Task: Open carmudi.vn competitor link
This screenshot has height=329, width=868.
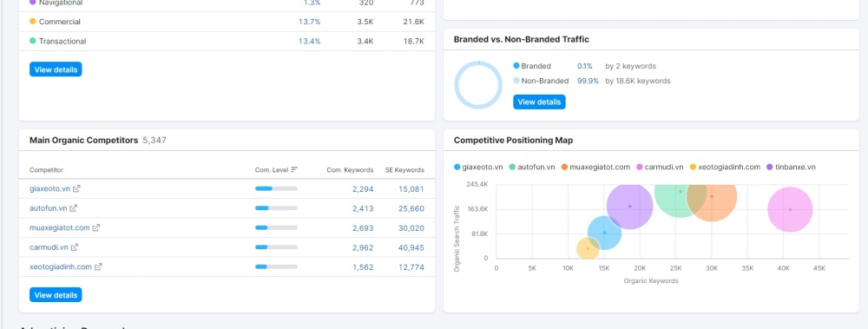Action: coord(49,247)
